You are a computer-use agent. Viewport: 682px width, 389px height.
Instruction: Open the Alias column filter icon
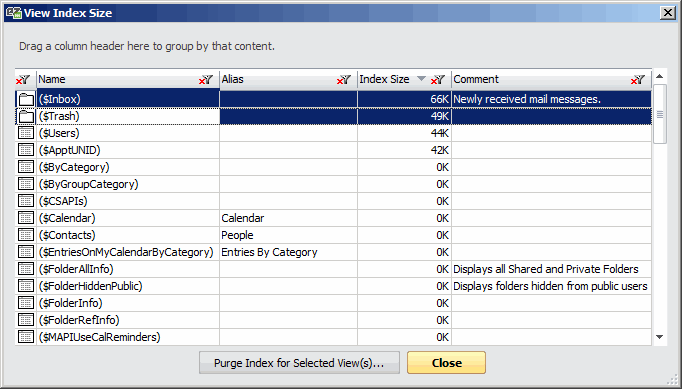[x=344, y=80]
